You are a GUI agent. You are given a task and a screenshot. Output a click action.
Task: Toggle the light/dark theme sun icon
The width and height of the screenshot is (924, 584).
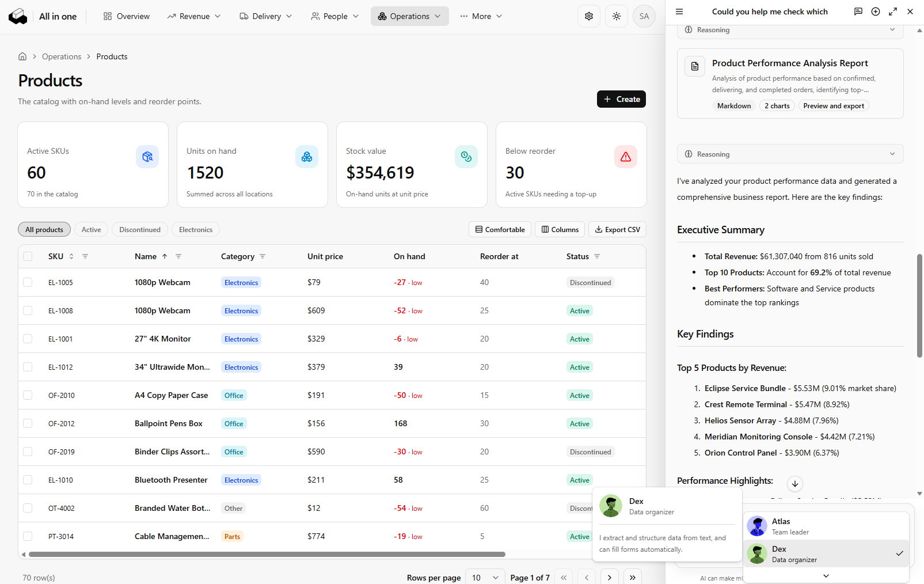[x=617, y=16]
